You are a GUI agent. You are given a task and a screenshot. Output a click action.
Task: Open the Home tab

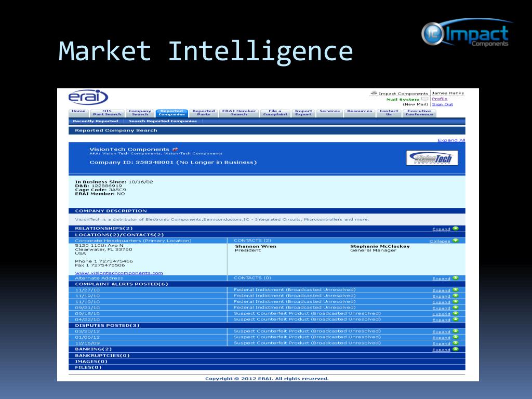(78, 113)
